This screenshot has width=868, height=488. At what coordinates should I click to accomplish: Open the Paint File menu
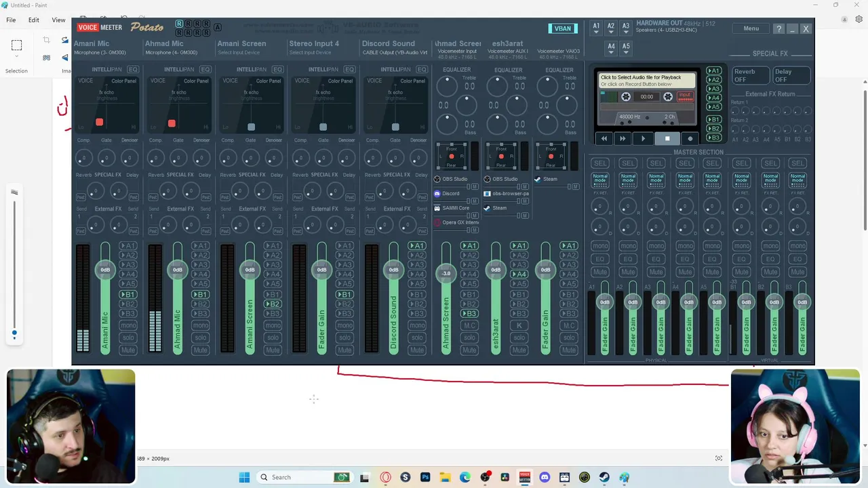pos(11,20)
